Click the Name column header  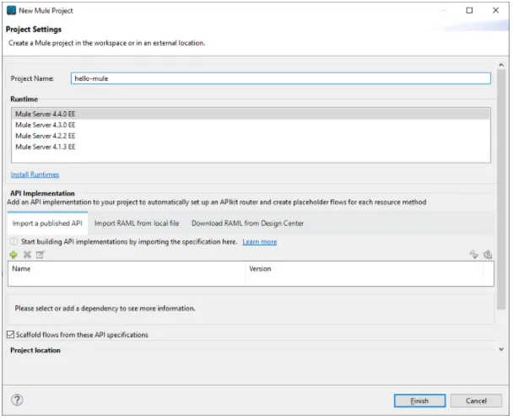point(127,270)
